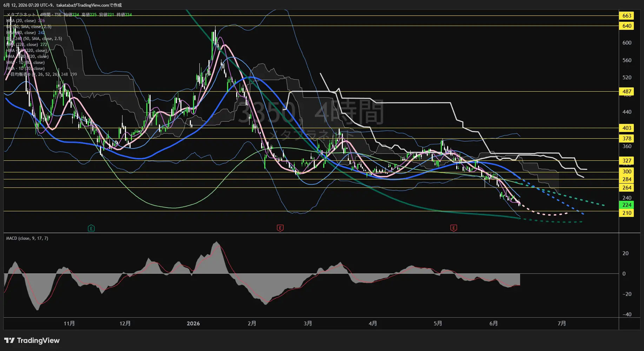The image size is (644, 351).
Task: Click the MACD axis value −40
Action: pyautogui.click(x=627, y=314)
